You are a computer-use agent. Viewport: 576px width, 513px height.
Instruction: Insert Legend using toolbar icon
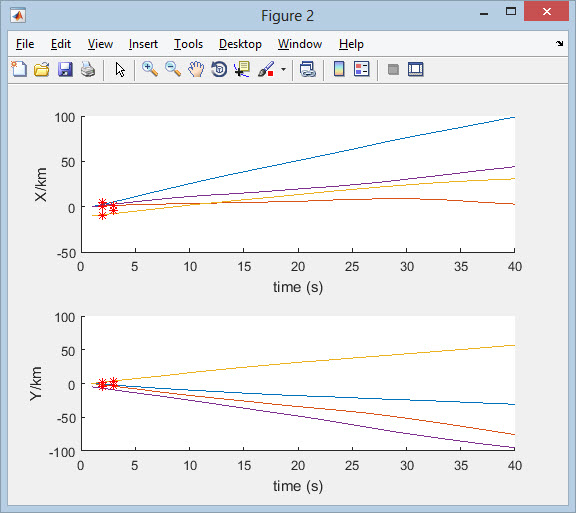(x=361, y=69)
